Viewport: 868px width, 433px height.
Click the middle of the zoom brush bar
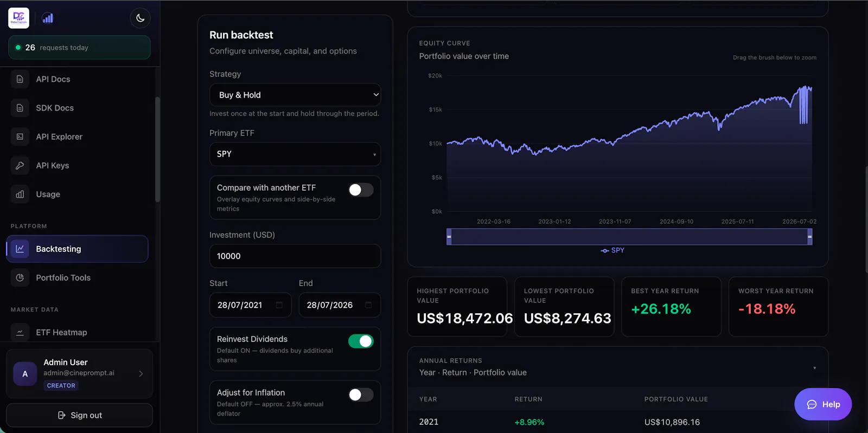[x=629, y=237]
